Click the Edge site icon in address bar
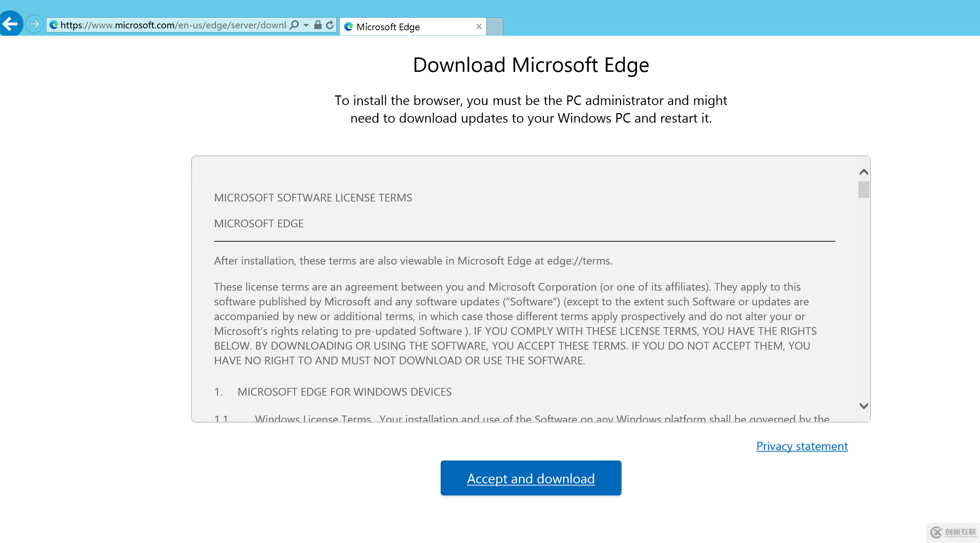The height and width of the screenshot is (543, 980). [54, 25]
